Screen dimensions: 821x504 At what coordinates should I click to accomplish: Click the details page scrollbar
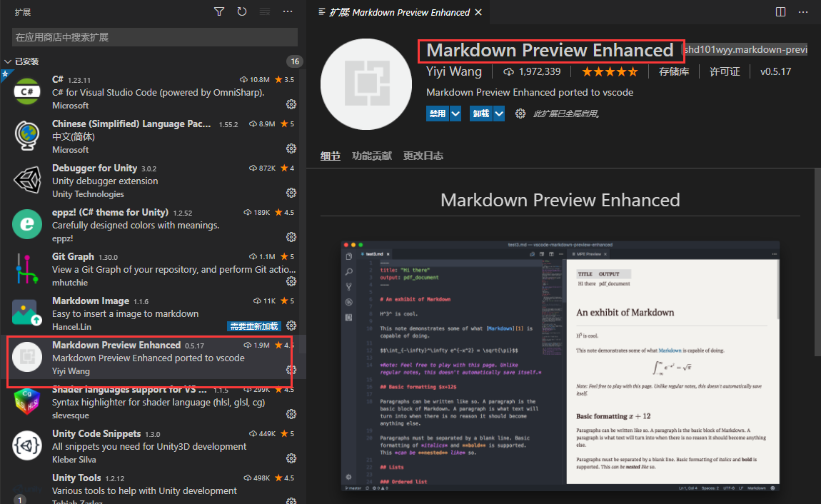(x=817, y=263)
